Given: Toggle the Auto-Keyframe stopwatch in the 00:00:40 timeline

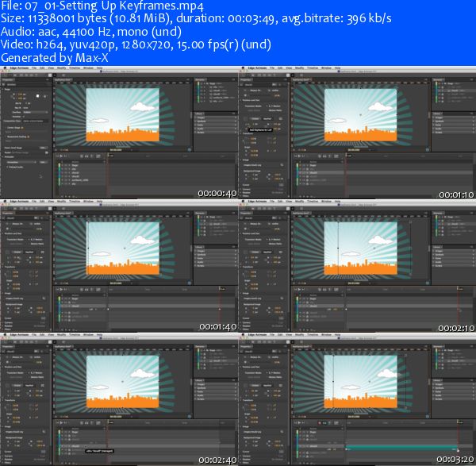Looking at the screenshot, I should [x=82, y=156].
